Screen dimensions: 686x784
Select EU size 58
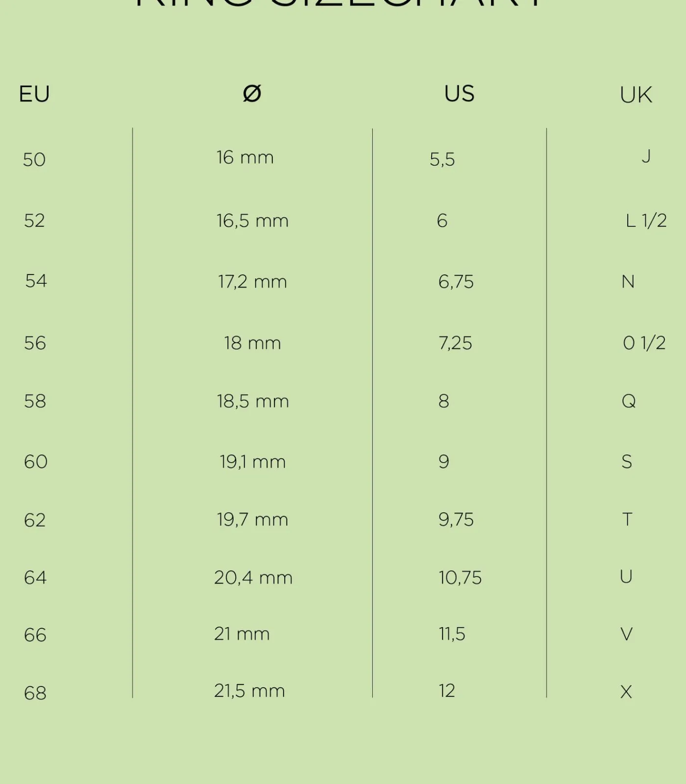click(x=35, y=401)
